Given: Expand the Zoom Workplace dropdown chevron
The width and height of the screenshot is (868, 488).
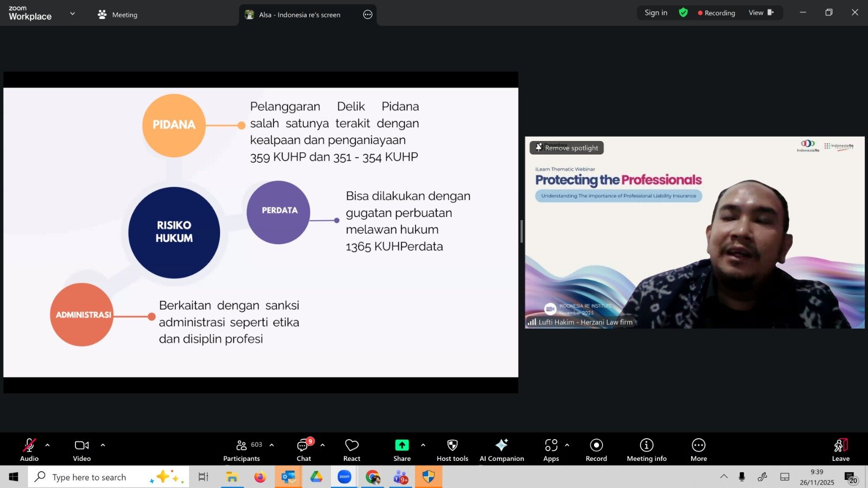Looking at the screenshot, I should 73,14.
